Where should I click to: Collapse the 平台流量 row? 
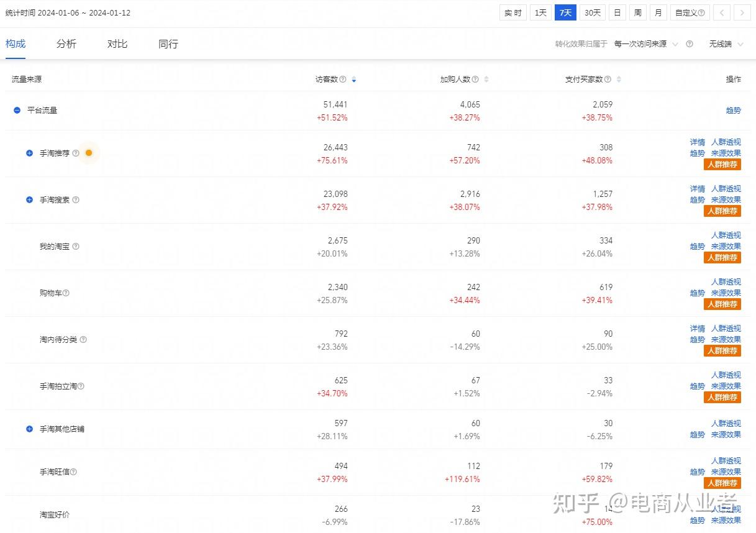17,111
